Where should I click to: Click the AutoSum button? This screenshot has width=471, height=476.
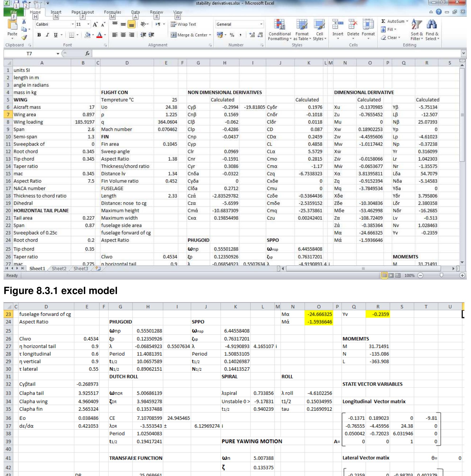click(395, 22)
